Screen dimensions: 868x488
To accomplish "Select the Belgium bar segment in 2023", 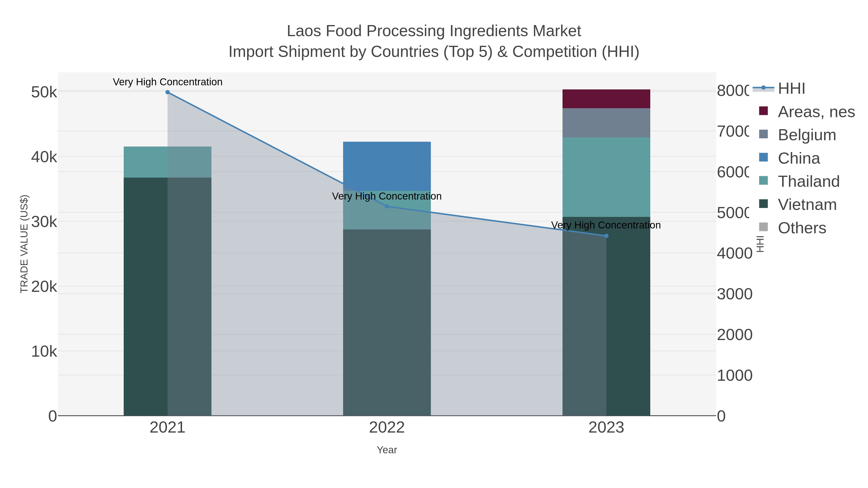I will click(x=606, y=123).
